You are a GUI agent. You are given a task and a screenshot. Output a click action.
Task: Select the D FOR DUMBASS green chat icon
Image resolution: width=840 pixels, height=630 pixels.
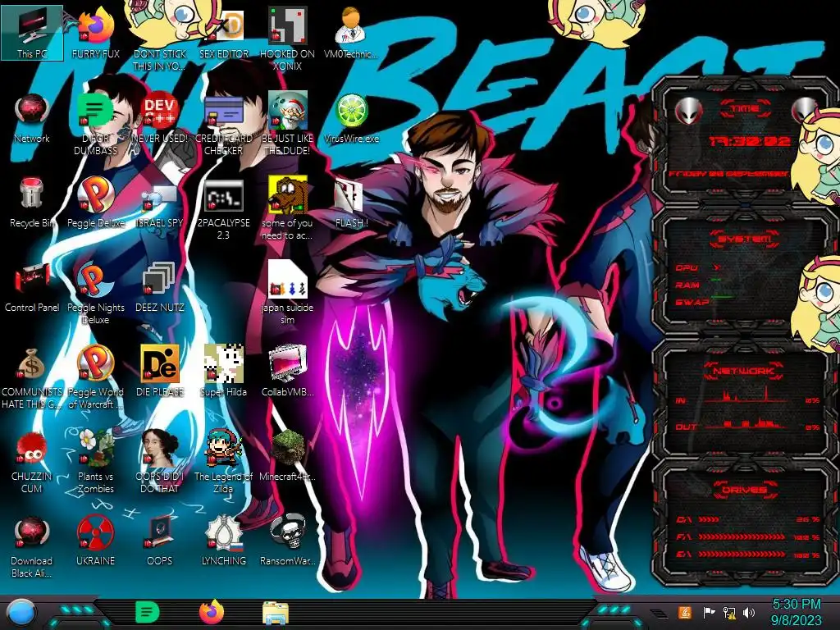click(x=96, y=125)
